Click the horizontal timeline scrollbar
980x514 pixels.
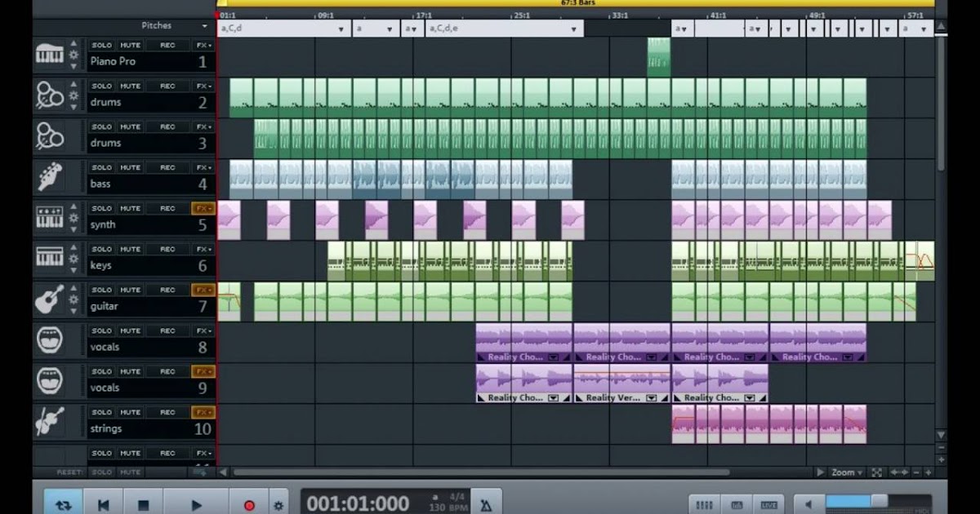pos(482,472)
